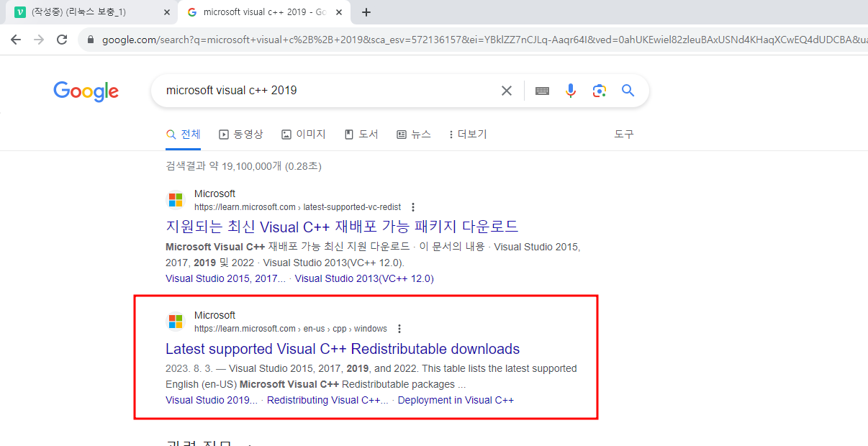Image resolution: width=868 pixels, height=446 pixels.
Task: Start voice search with the microphone icon
Action: (x=571, y=91)
